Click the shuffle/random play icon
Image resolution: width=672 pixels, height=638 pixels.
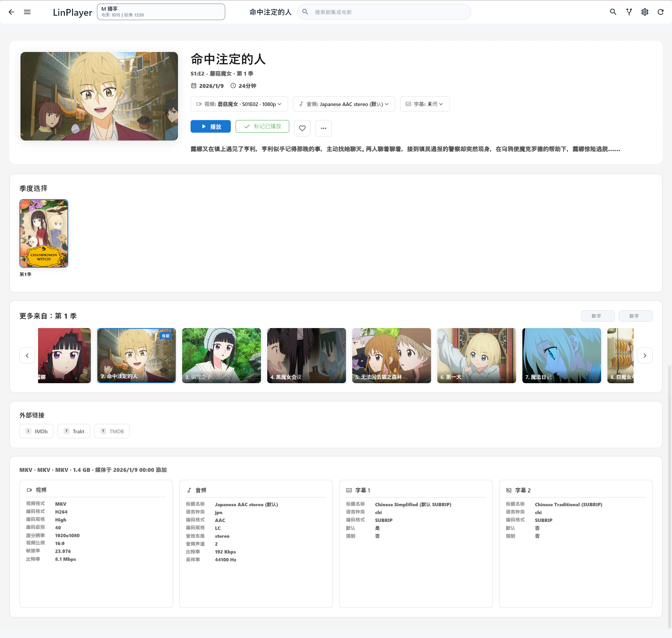(629, 12)
